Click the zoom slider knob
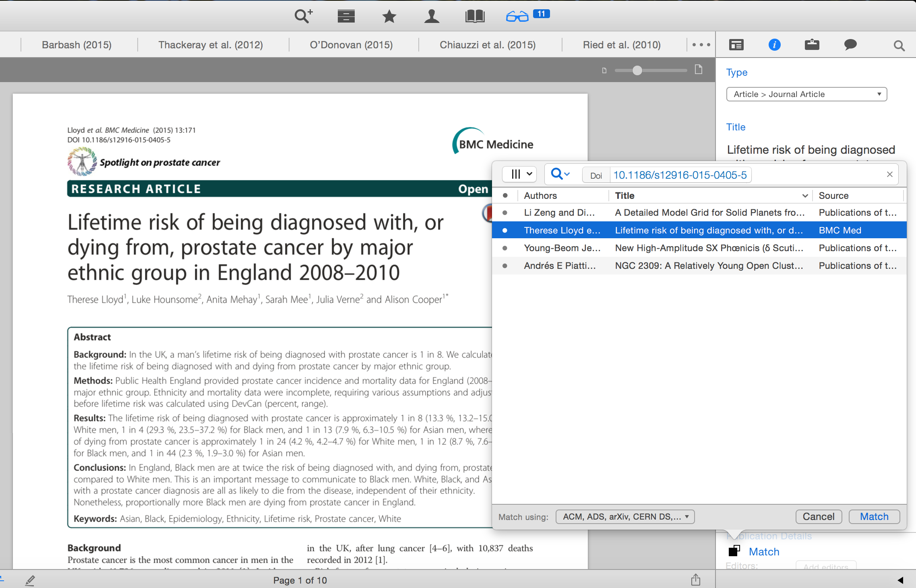This screenshot has width=916, height=588. click(x=637, y=70)
